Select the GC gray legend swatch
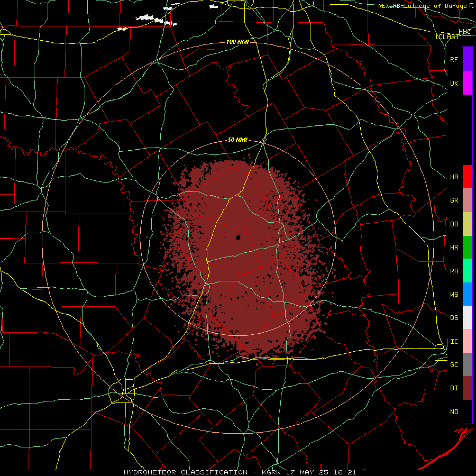This screenshot has width=476, height=476. click(467, 364)
